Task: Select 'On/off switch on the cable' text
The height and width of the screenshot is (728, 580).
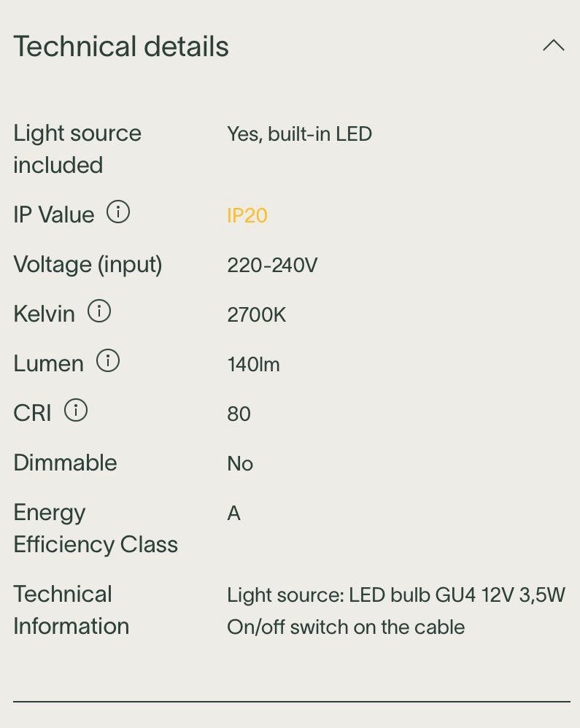Action: [x=346, y=627]
